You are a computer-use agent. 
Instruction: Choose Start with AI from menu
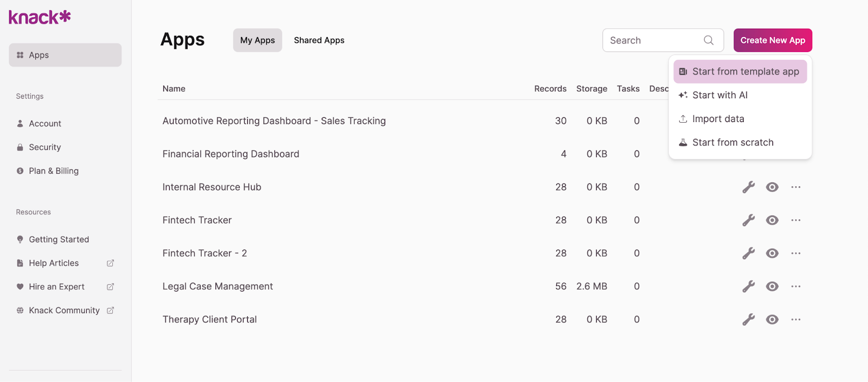coord(719,95)
